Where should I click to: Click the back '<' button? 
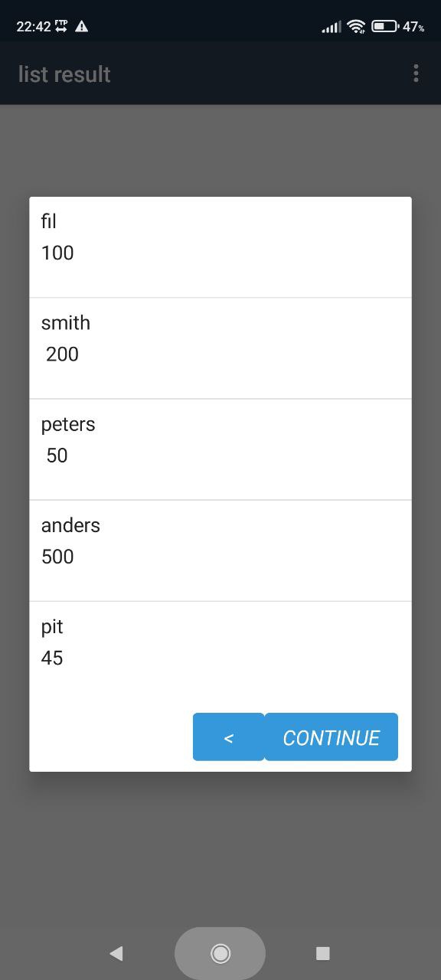click(x=228, y=737)
